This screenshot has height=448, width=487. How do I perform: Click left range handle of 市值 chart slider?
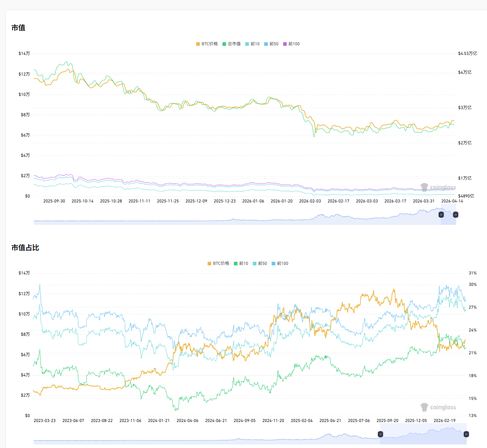(441, 215)
